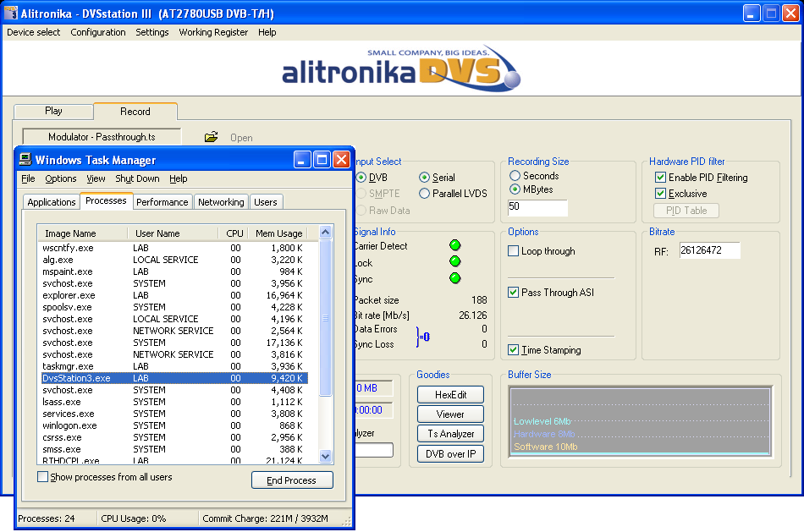Click the Open folder icon
Screen dimensions: 804x532
(212, 137)
